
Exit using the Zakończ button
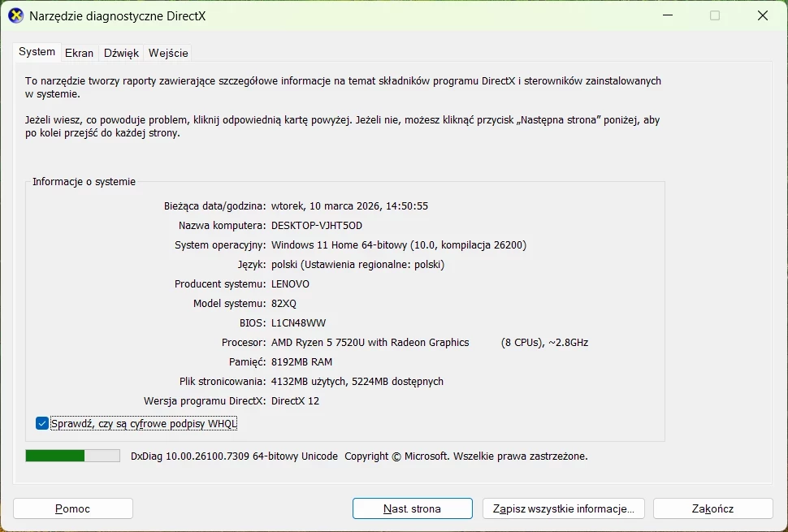pos(712,508)
